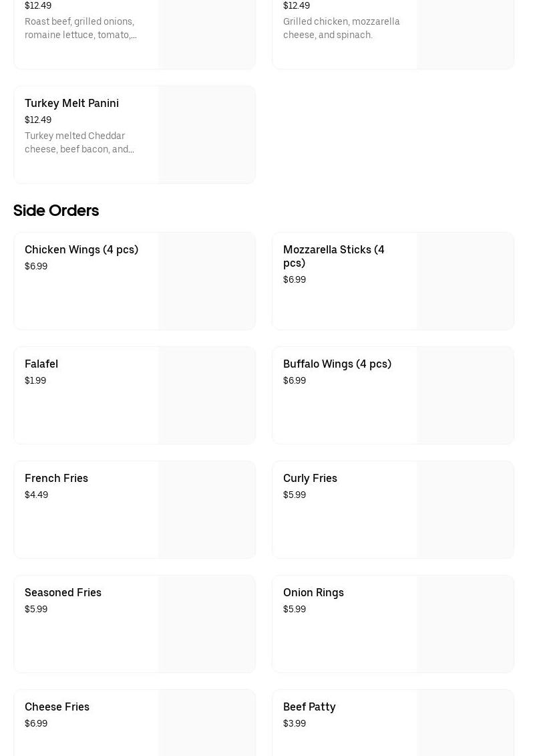Click the Falafel image placeholder
Image resolution: width=537 pixels, height=756 pixels.
click(206, 395)
